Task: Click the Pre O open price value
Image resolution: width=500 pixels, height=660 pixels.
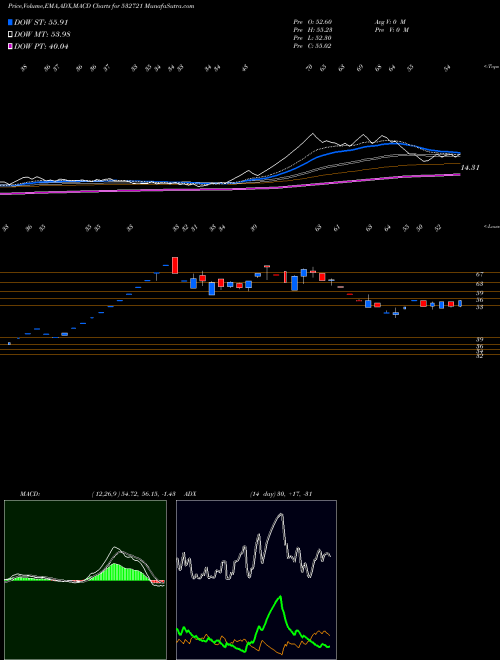Action: click(x=314, y=22)
